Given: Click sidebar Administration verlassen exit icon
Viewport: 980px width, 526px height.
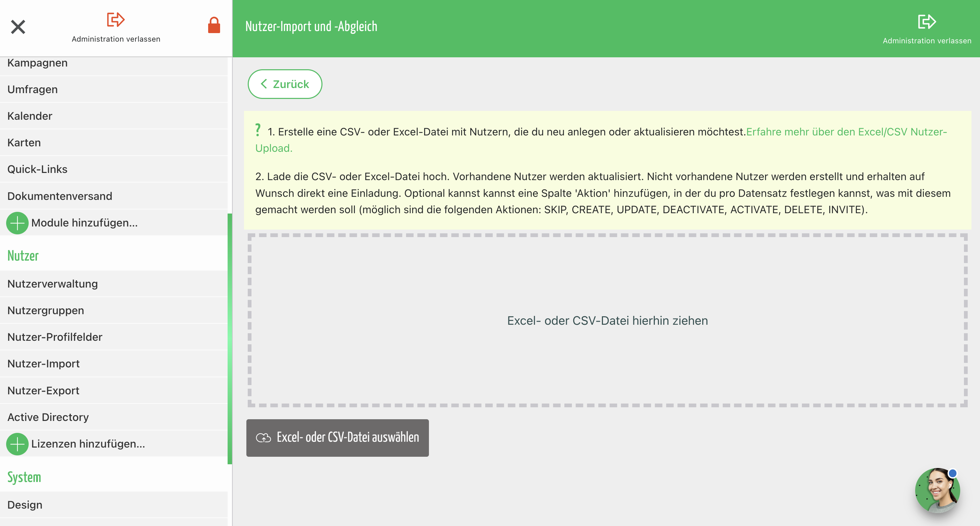Looking at the screenshot, I should pos(116,19).
